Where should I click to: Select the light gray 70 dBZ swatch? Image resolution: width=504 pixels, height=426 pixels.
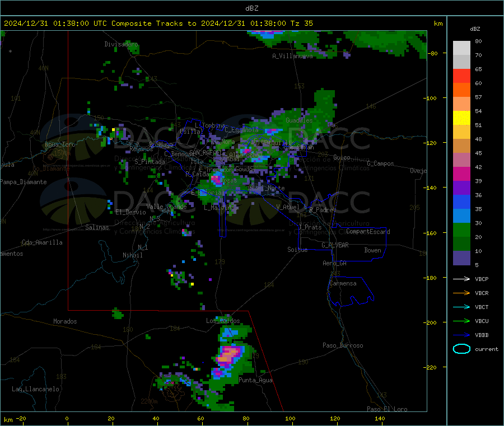[461, 48]
